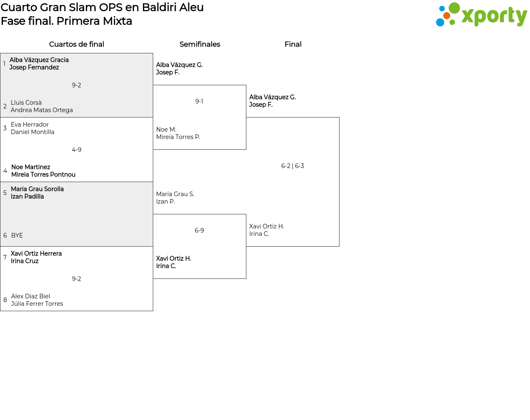Click the Alex Diaz Biel team entry
The image size is (530, 420).
(37, 300)
